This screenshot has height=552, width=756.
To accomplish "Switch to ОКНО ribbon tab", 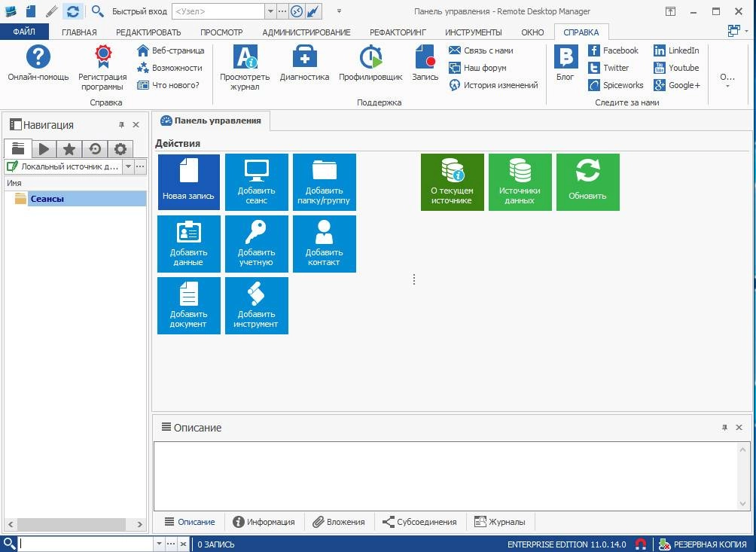I will (x=532, y=32).
